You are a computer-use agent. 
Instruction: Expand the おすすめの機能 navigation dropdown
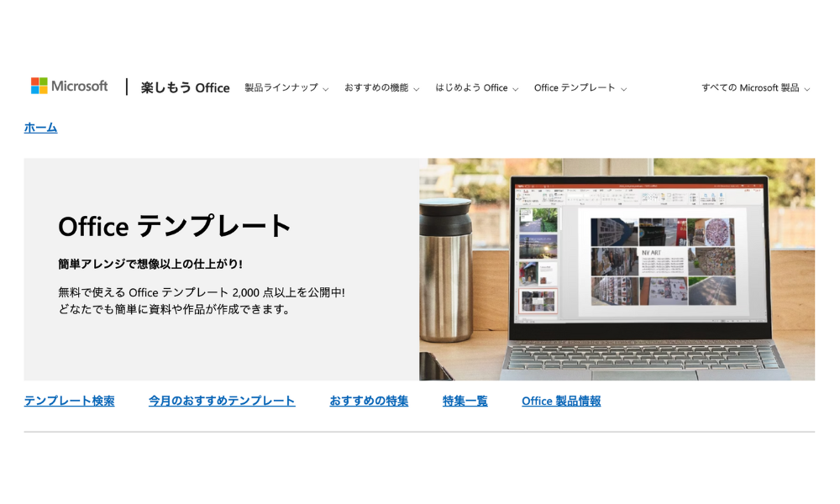click(x=377, y=87)
